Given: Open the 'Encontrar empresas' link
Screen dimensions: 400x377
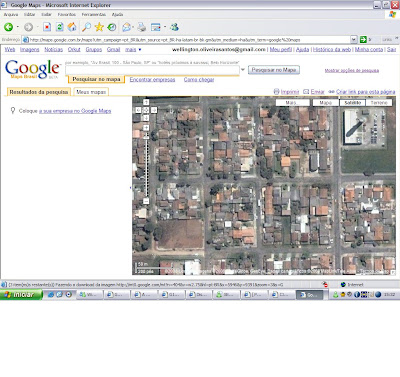Looking at the screenshot, I should pyautogui.click(x=152, y=80).
